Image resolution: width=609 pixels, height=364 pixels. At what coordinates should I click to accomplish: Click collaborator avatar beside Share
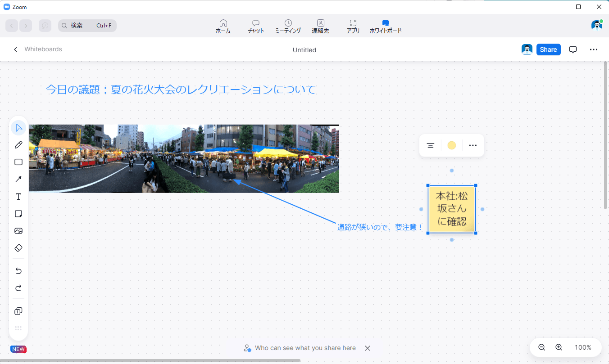click(527, 49)
